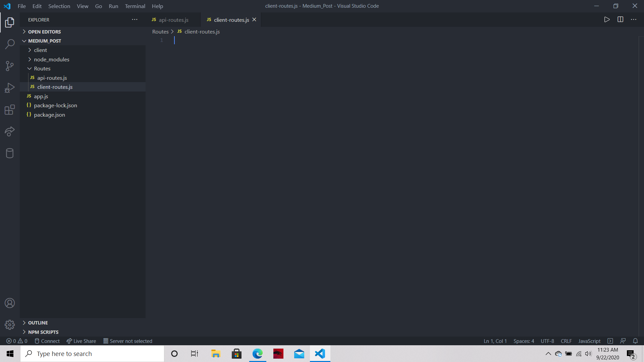
Task: Open package.json from explorer
Action: 83,115
